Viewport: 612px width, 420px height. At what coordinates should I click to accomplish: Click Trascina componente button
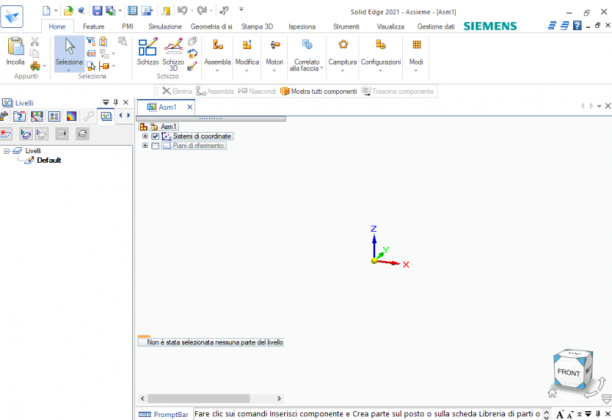click(x=398, y=91)
